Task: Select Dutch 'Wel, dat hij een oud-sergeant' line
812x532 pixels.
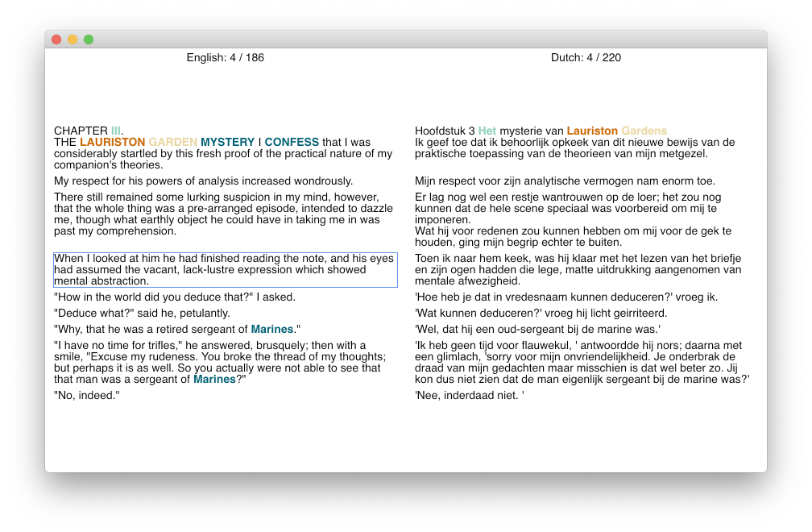Action: click(x=537, y=330)
